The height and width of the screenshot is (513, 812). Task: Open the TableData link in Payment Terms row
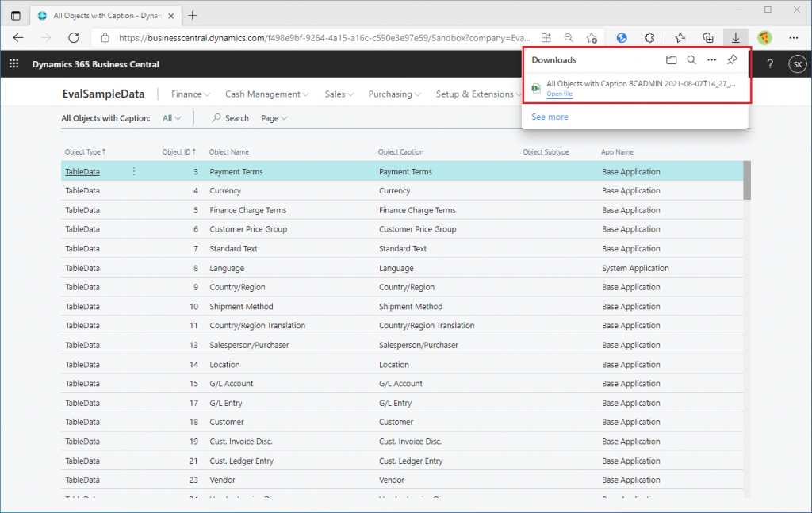click(x=82, y=171)
